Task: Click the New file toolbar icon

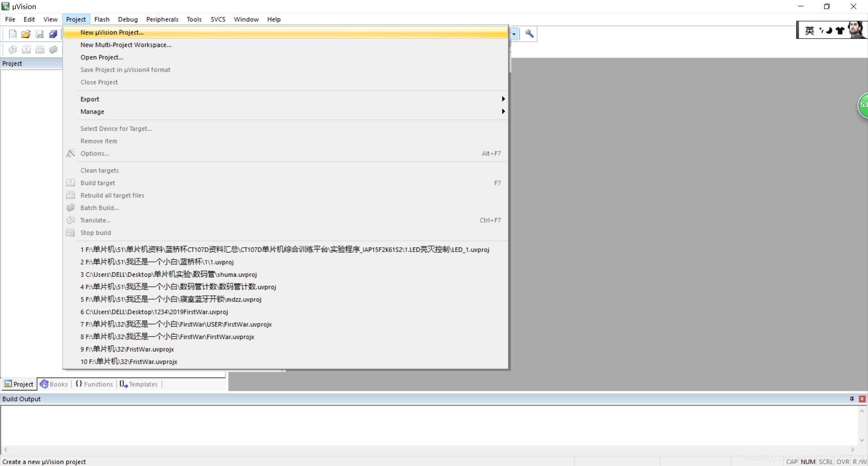Action: tap(13, 34)
